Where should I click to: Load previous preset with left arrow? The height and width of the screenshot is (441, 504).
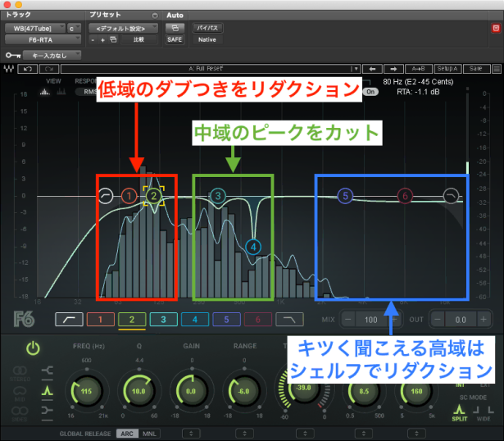(372, 69)
